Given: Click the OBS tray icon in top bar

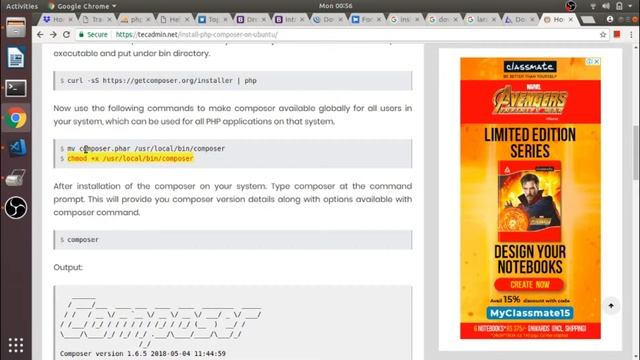Looking at the screenshot, I should coord(571,6).
